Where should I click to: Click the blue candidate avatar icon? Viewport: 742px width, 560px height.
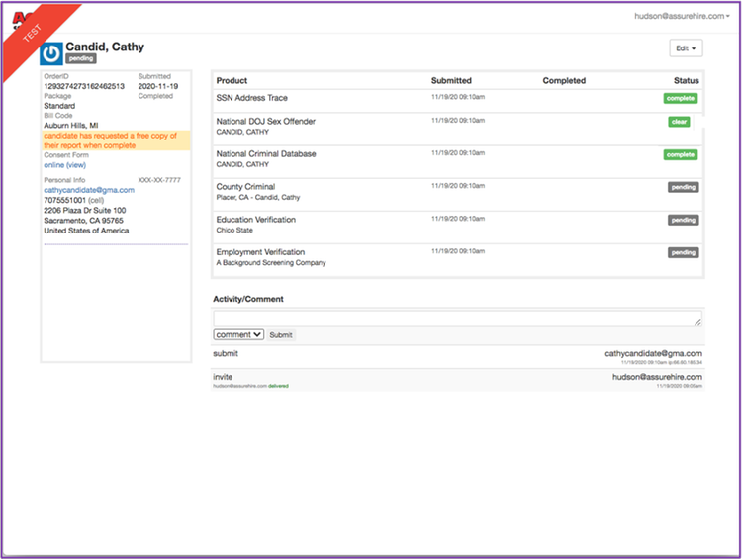[x=50, y=53]
